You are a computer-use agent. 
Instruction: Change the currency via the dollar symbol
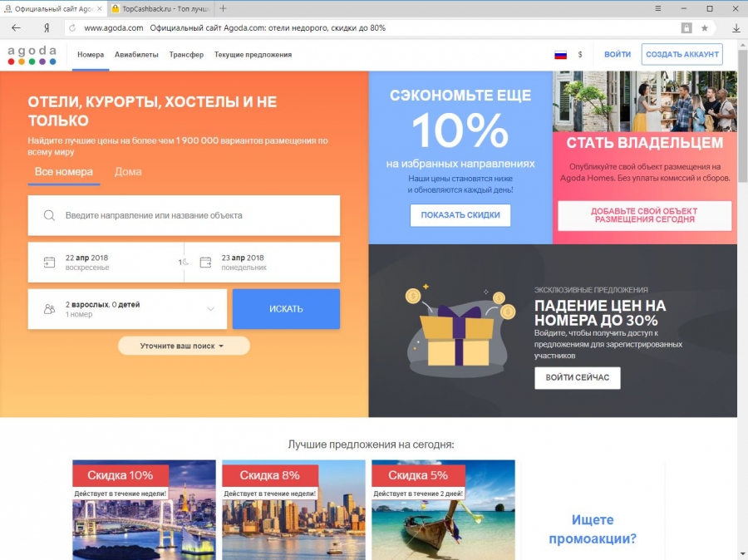pyautogui.click(x=580, y=55)
